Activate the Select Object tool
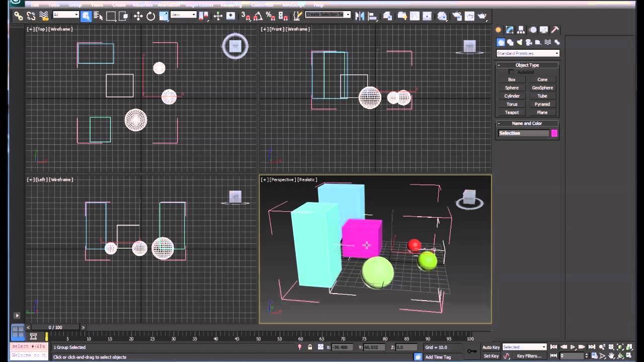This screenshot has height=362, width=644. point(86,16)
